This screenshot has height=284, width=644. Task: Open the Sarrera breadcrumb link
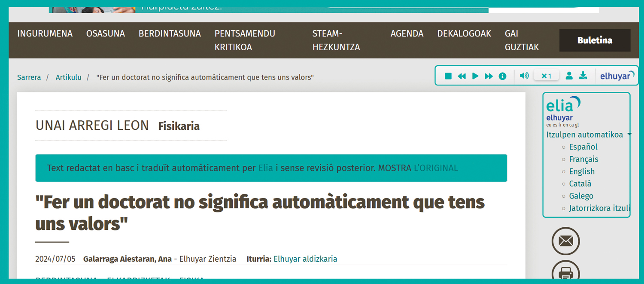click(x=29, y=77)
